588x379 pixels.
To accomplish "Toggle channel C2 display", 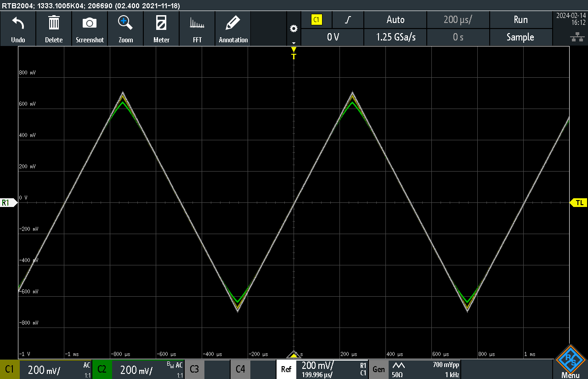I will pos(102,369).
